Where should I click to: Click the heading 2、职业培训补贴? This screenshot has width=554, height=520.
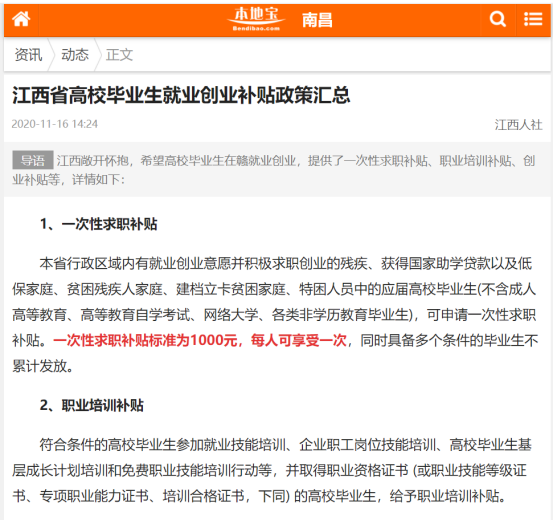coord(92,405)
